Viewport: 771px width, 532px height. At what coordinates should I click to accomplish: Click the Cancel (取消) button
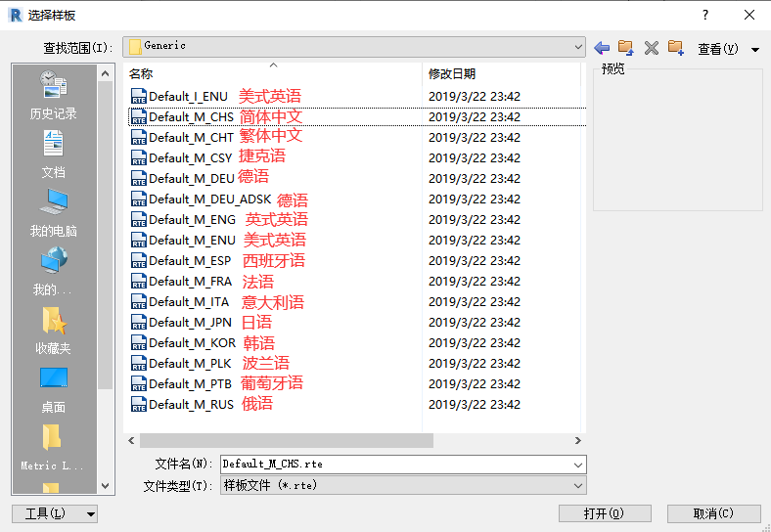[x=713, y=513]
